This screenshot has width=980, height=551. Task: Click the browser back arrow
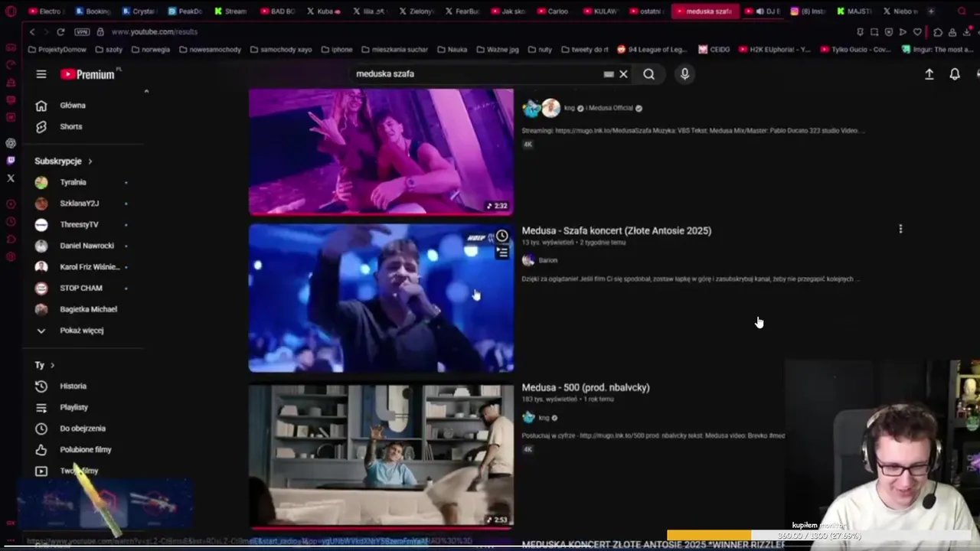(32, 32)
